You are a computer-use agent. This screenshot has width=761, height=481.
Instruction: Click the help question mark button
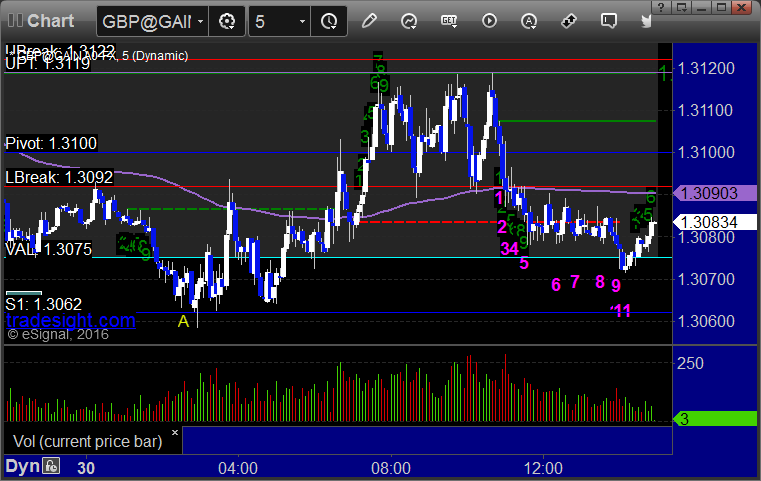661,7
